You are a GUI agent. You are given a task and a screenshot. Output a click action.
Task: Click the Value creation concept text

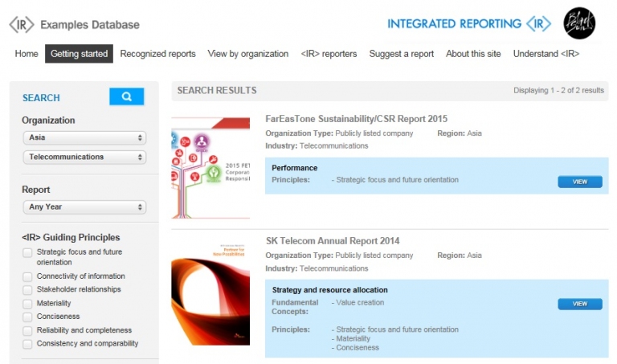(x=360, y=303)
